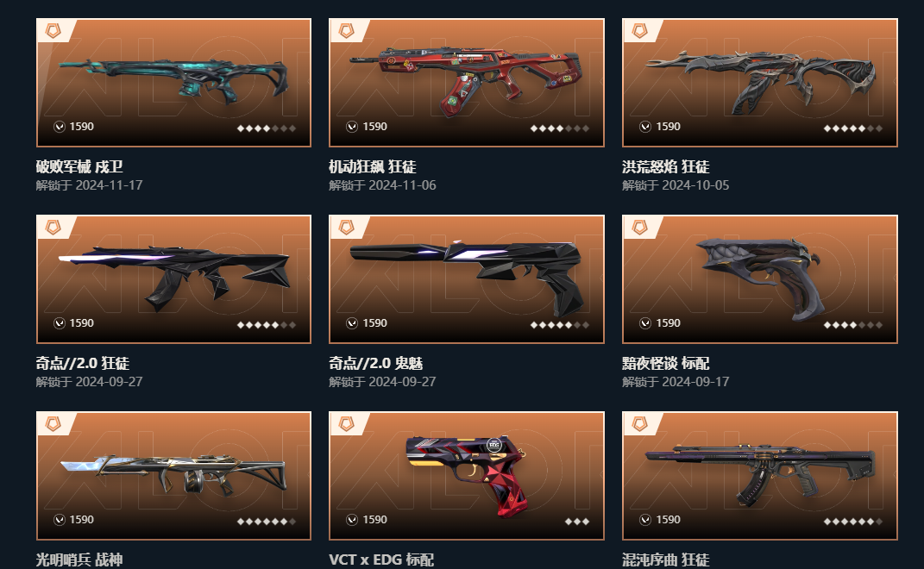Screen dimensions: 924x569
Task: Select the VCT x EDG pistol image
Action: (467, 475)
